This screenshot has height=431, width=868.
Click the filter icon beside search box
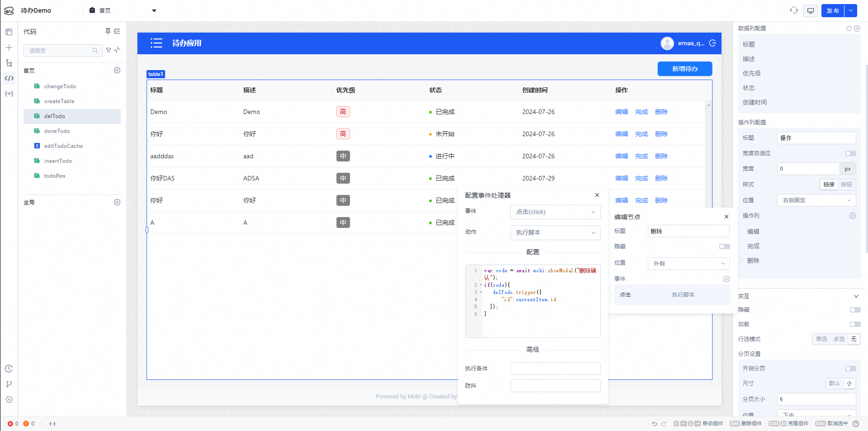pyautogui.click(x=108, y=50)
